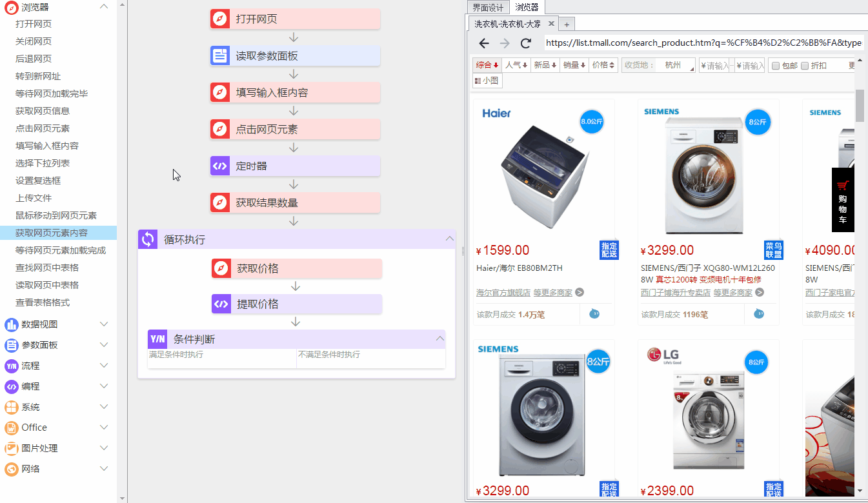Click the 图片处理 category icon
868x503 pixels.
pyautogui.click(x=11, y=448)
